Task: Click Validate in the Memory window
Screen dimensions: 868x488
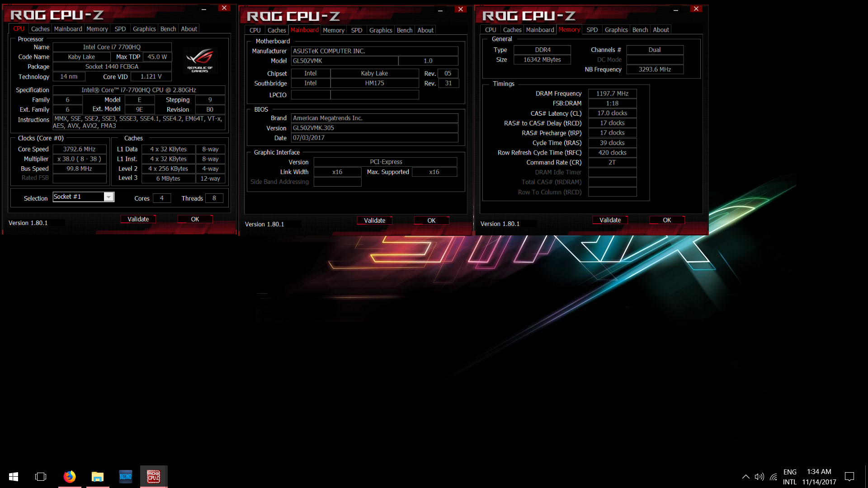Action: pyautogui.click(x=610, y=220)
